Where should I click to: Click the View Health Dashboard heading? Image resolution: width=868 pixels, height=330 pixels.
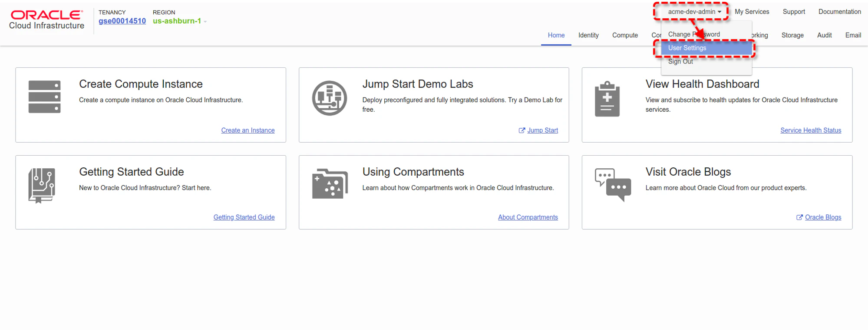(702, 84)
